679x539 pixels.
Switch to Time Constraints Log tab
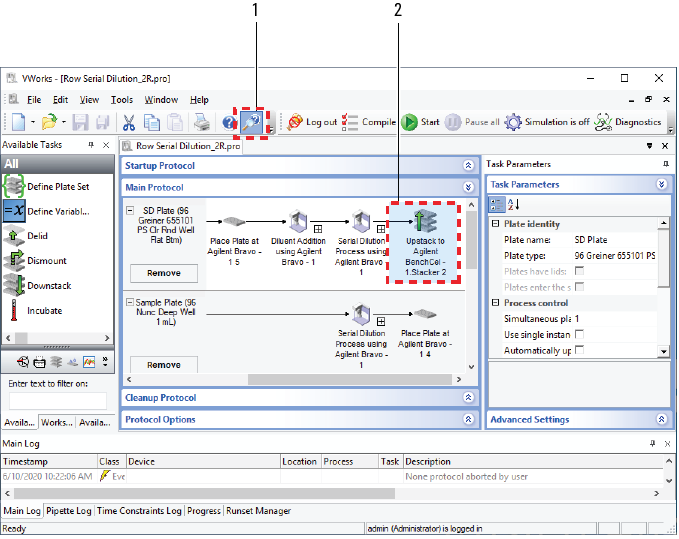coord(139,511)
